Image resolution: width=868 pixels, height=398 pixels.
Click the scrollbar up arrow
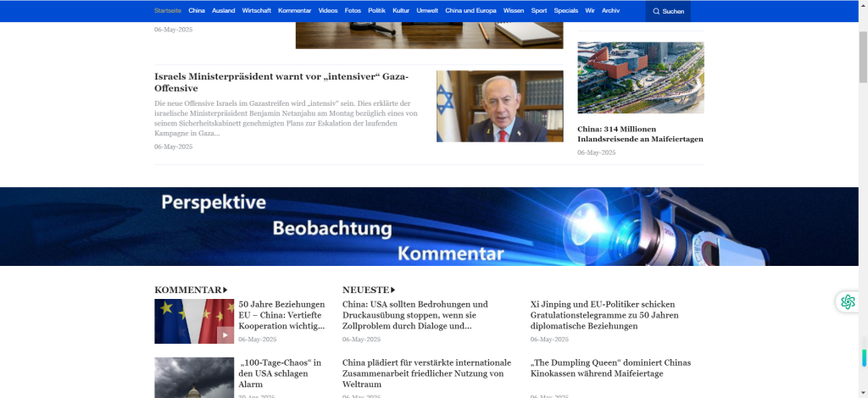862,5
